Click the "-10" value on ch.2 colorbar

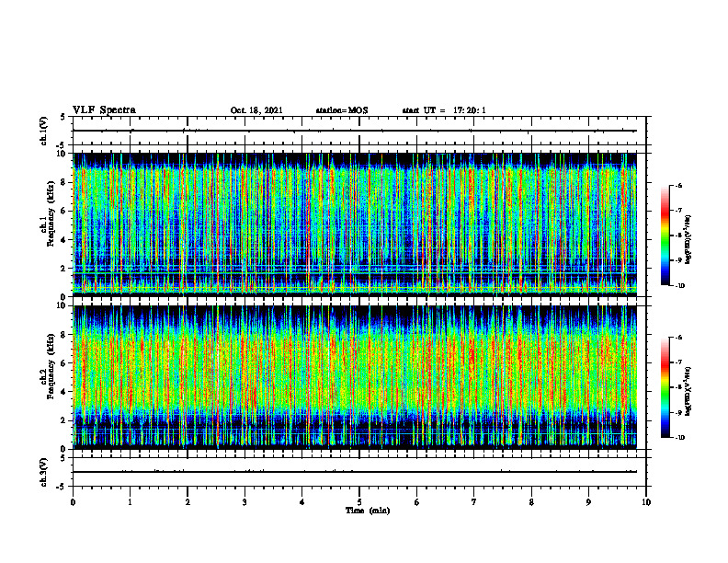pos(678,438)
